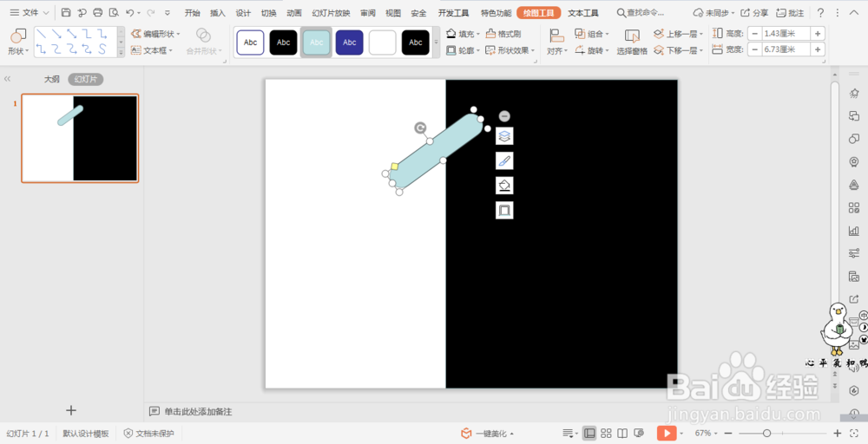Click the rotation handle of the shape

[420, 128]
